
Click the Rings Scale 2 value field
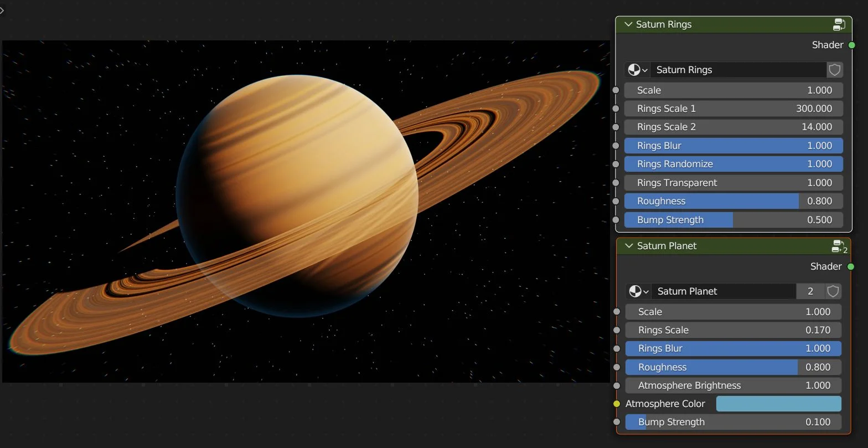733,127
